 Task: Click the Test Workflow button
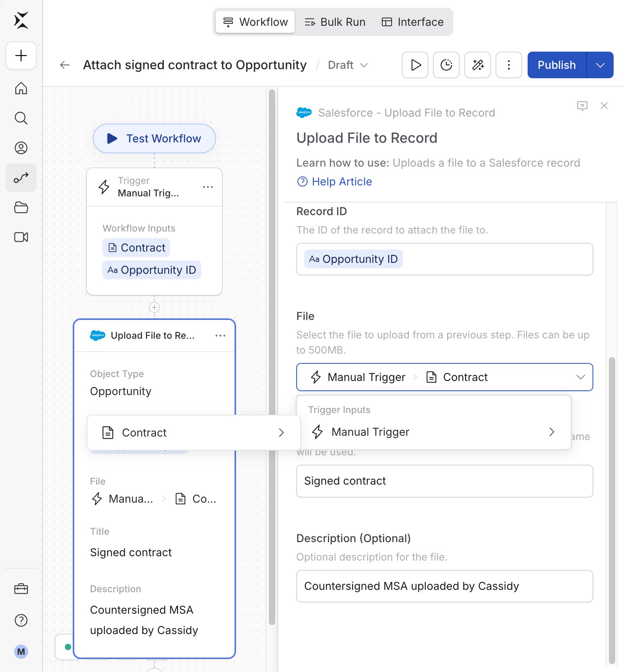point(154,138)
